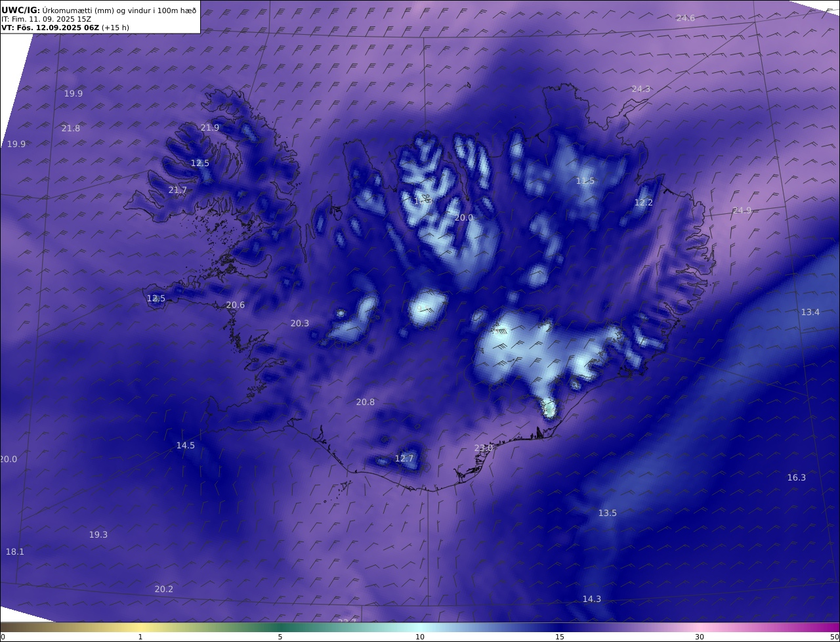The width and height of the screenshot is (840, 642).
Task: Click the map value 24.9
Action: [x=742, y=210]
